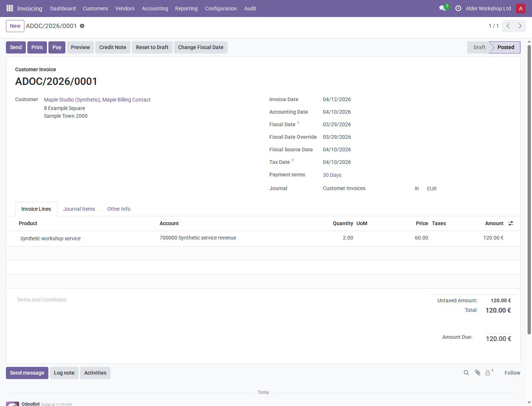Viewport: 532px width, 406px height.
Task: Create a Credit Note
Action: [x=113, y=47]
